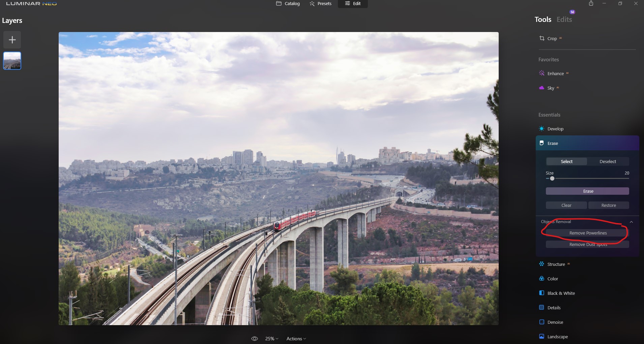Switch to Deselect mode
The width and height of the screenshot is (644, 344).
tap(608, 161)
